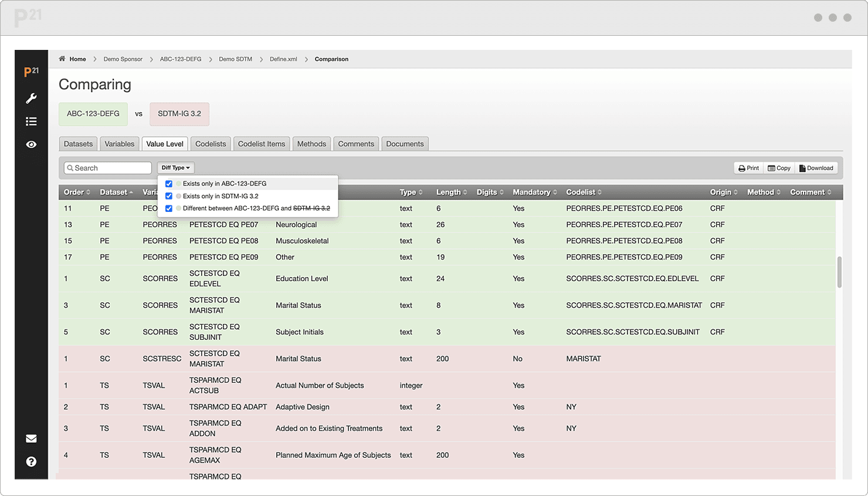The image size is (868, 496).
Task: Open the Variables tab
Action: click(x=119, y=143)
